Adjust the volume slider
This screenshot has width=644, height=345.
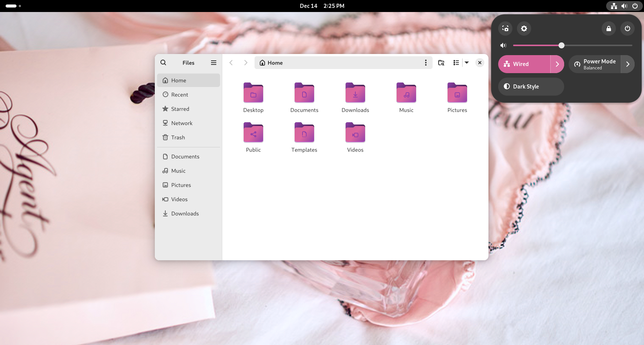(x=573, y=45)
